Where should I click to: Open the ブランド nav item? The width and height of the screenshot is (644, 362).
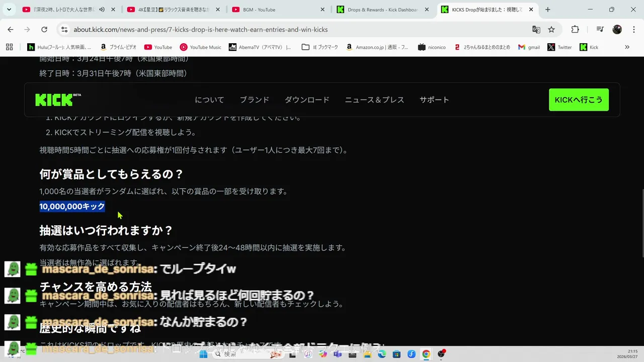pyautogui.click(x=254, y=100)
